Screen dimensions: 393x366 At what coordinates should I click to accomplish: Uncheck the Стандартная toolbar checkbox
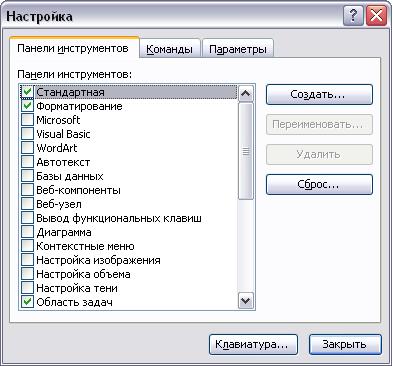(27, 92)
